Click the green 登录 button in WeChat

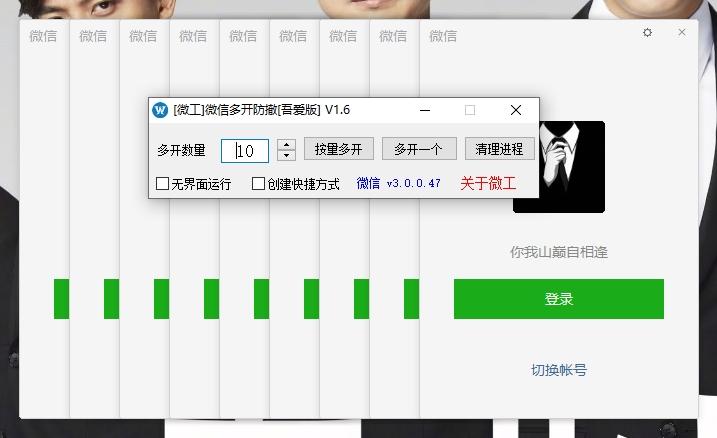click(x=559, y=299)
